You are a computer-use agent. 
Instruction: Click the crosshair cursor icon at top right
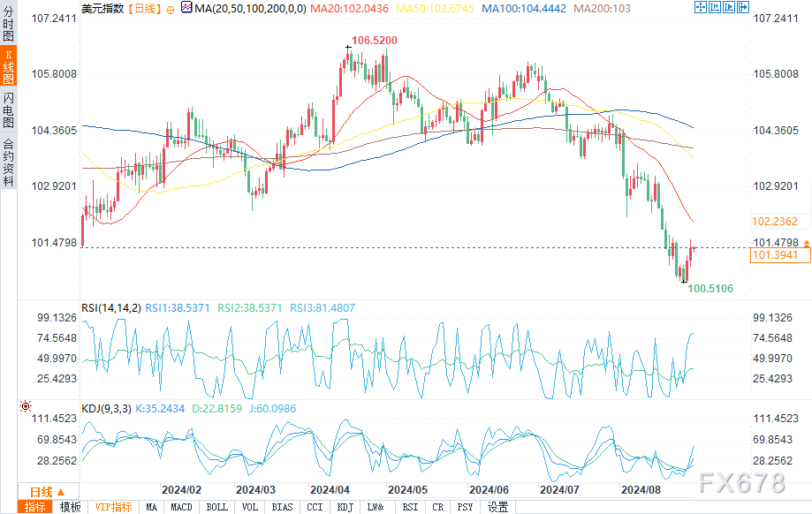[700, 7]
